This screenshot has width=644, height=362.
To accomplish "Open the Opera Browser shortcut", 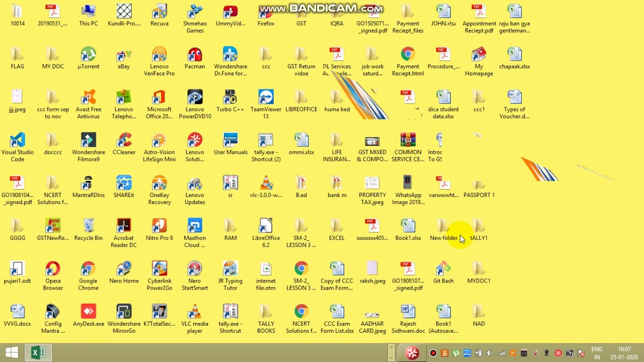I will (53, 276).
